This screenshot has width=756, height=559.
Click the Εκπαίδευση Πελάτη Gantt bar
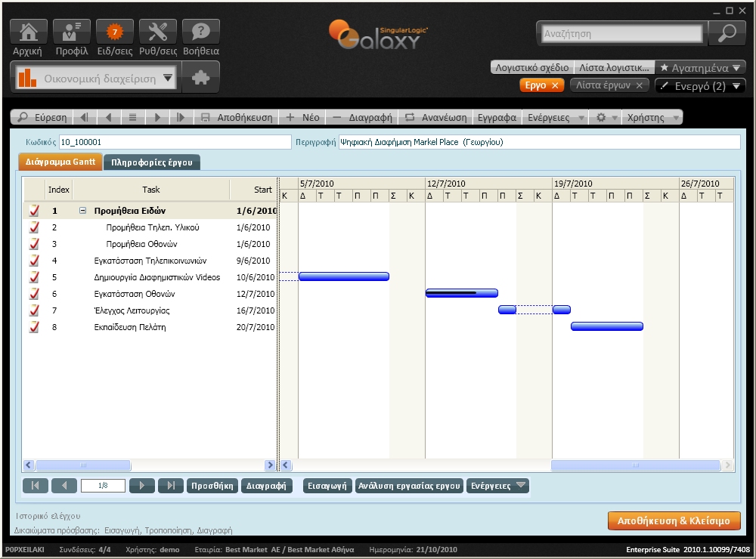606,326
